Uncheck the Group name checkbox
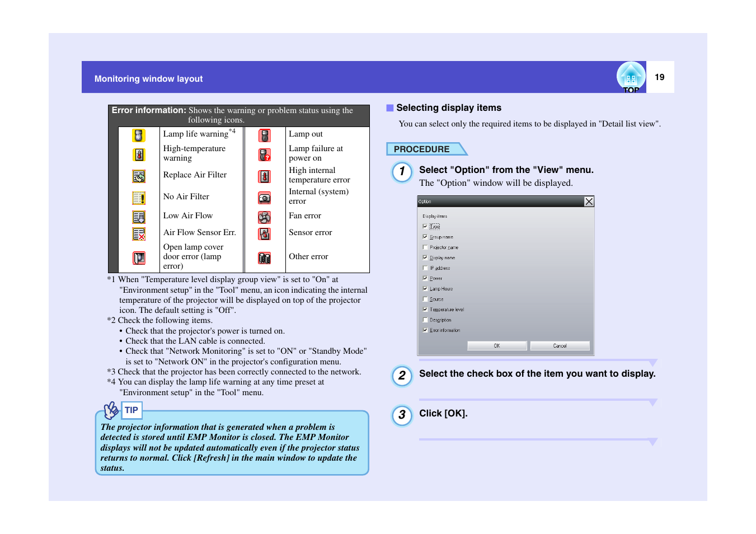The width and height of the screenshot is (756, 534). [x=425, y=237]
